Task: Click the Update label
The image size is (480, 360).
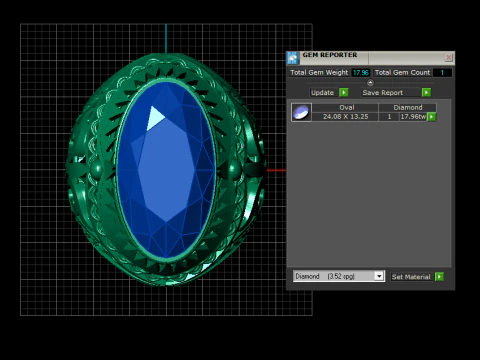Action: 322,93
